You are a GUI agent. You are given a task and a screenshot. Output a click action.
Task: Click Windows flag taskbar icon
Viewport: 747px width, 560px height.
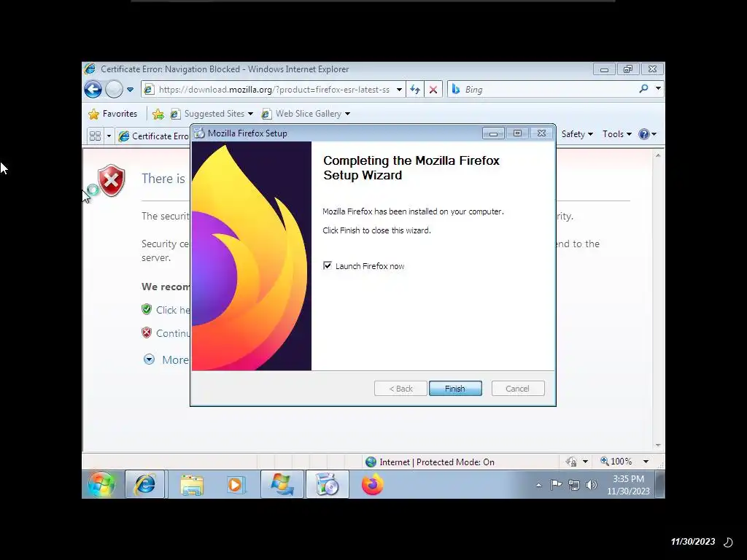pyautogui.click(x=282, y=485)
